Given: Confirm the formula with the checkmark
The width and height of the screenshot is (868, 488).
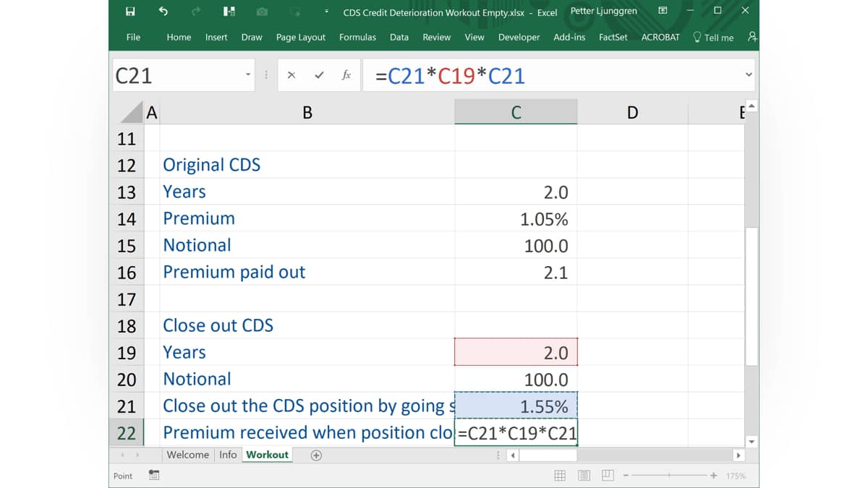Looking at the screenshot, I should click(x=319, y=75).
